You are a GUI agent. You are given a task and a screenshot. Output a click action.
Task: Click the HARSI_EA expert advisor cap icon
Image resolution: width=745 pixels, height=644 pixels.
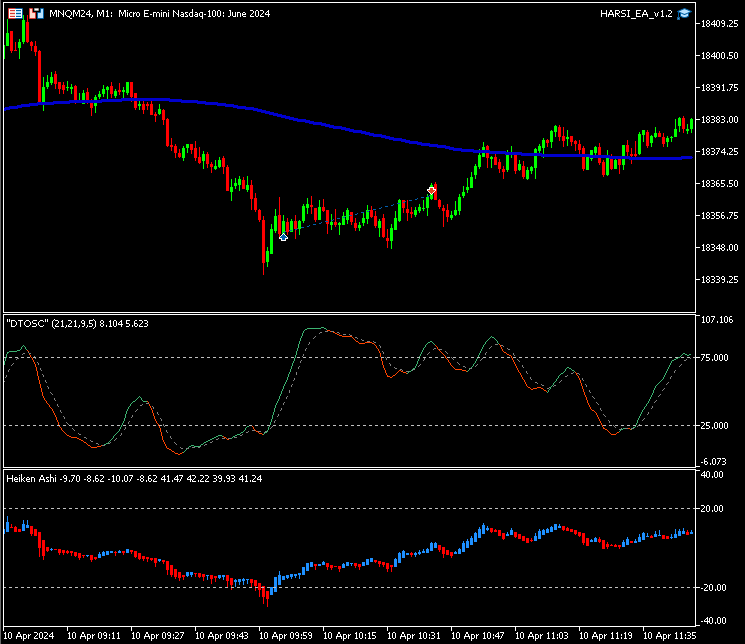click(x=684, y=14)
